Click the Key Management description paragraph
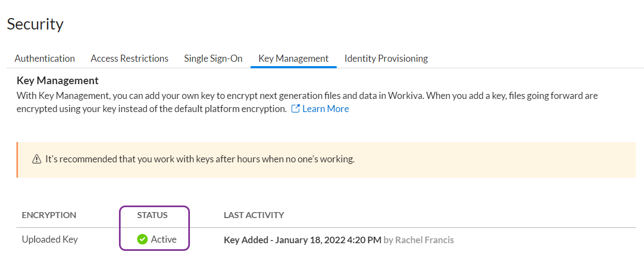The image size is (644, 270). [307, 96]
